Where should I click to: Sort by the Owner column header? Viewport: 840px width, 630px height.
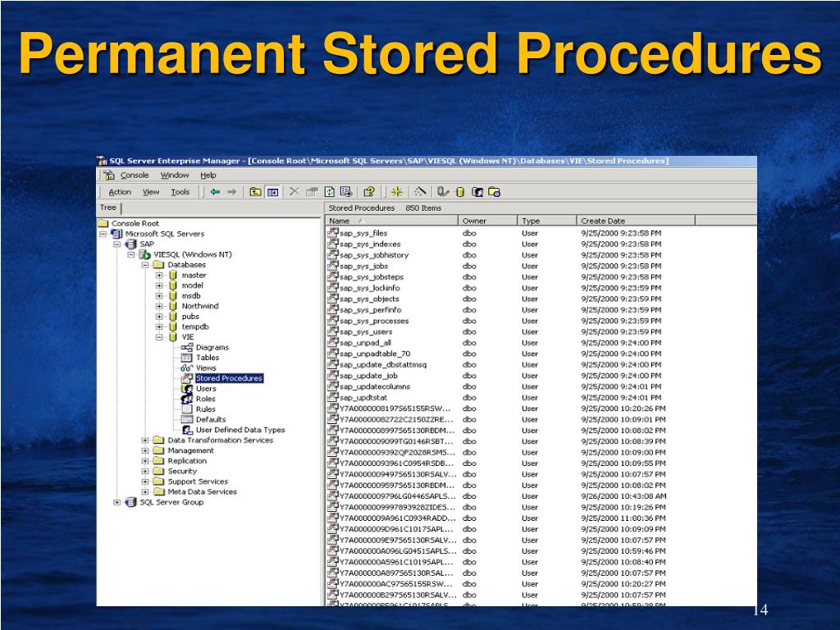coord(488,221)
